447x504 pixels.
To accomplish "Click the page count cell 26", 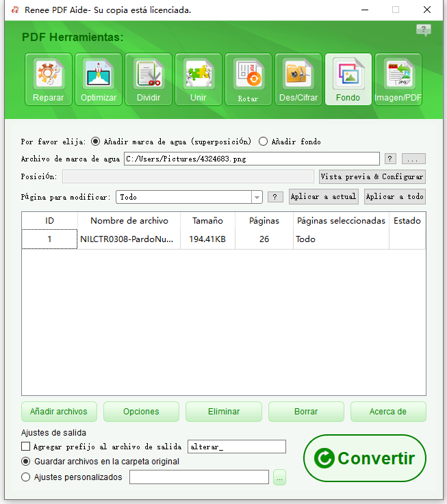I will [264, 239].
